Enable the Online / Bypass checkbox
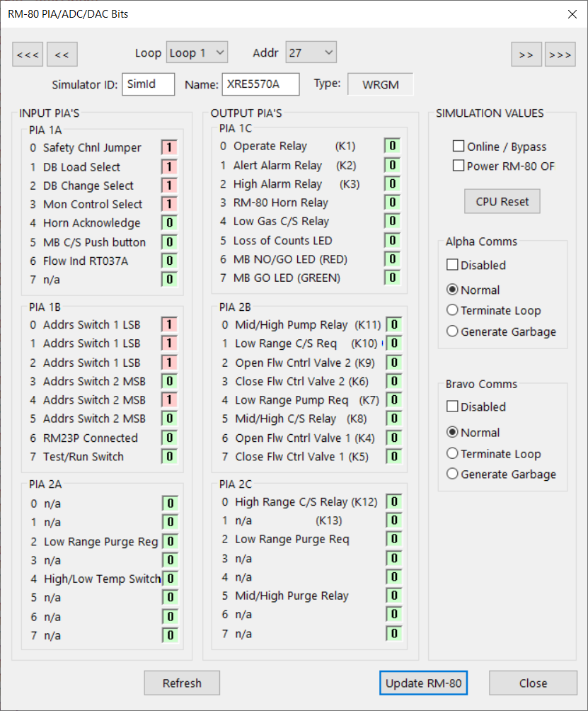This screenshot has width=588, height=711. click(x=459, y=146)
